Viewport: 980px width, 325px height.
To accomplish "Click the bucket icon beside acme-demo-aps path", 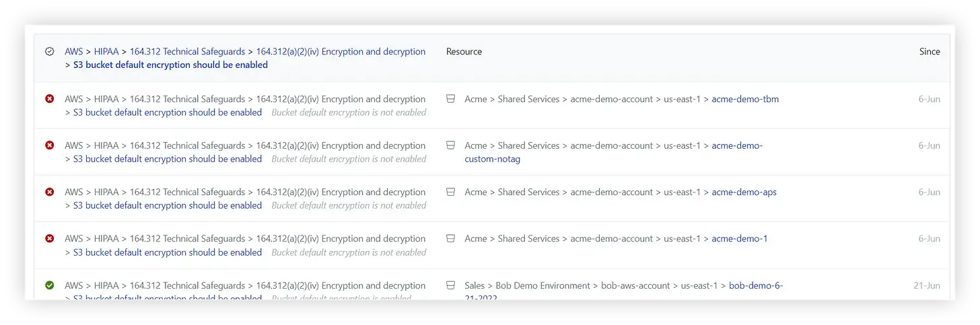I will (451, 192).
